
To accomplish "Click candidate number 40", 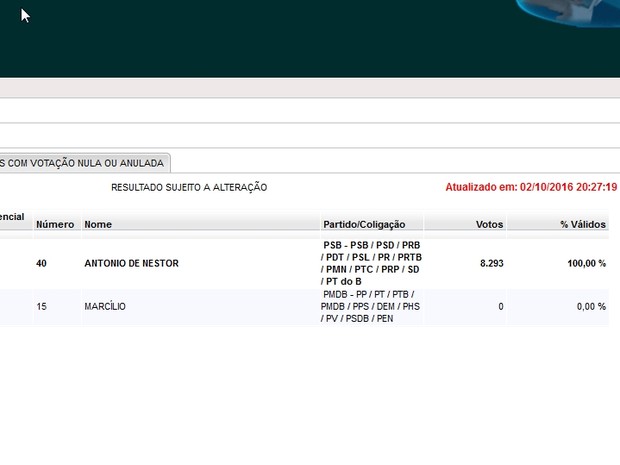I will pos(42,264).
